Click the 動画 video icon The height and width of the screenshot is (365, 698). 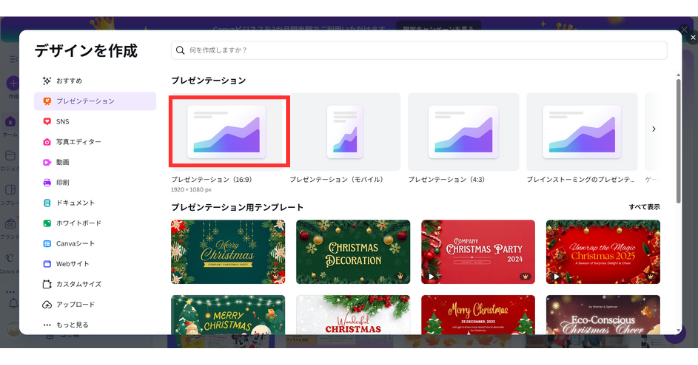(x=47, y=162)
